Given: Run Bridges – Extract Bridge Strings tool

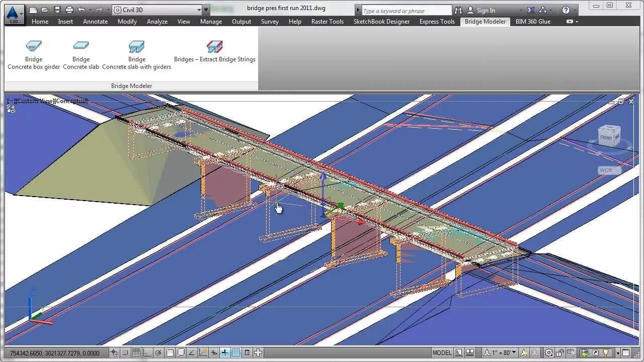Looking at the screenshot, I should coord(215,52).
